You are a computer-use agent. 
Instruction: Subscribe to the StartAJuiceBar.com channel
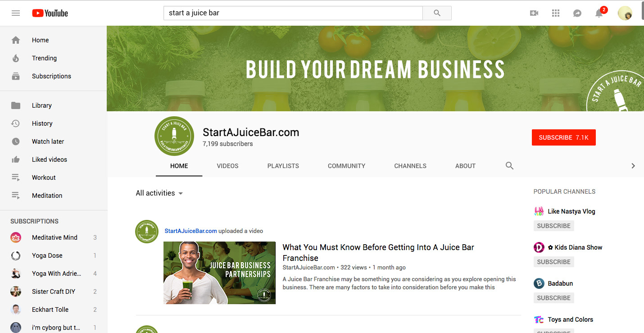click(563, 137)
